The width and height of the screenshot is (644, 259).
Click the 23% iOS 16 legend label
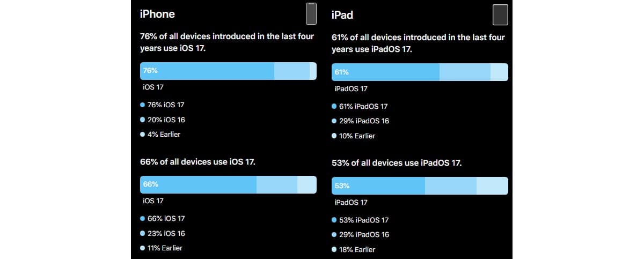166,233
